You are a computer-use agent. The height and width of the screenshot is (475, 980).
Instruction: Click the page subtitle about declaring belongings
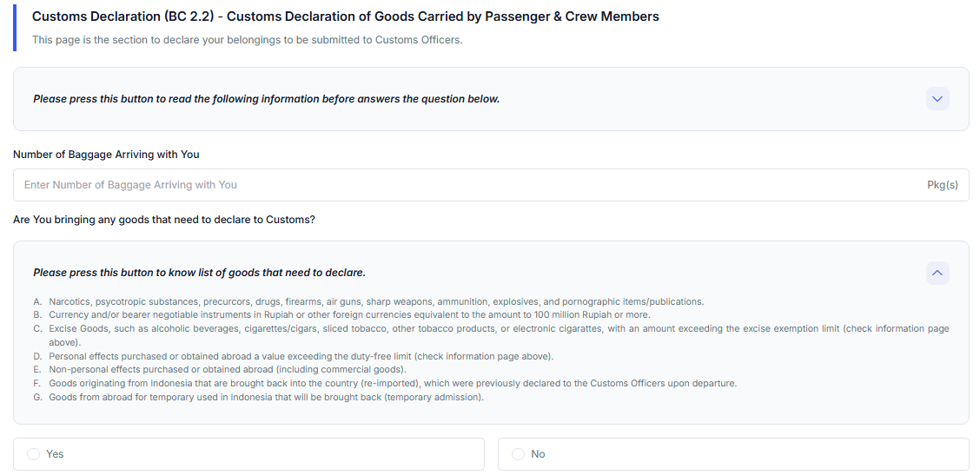tap(247, 40)
